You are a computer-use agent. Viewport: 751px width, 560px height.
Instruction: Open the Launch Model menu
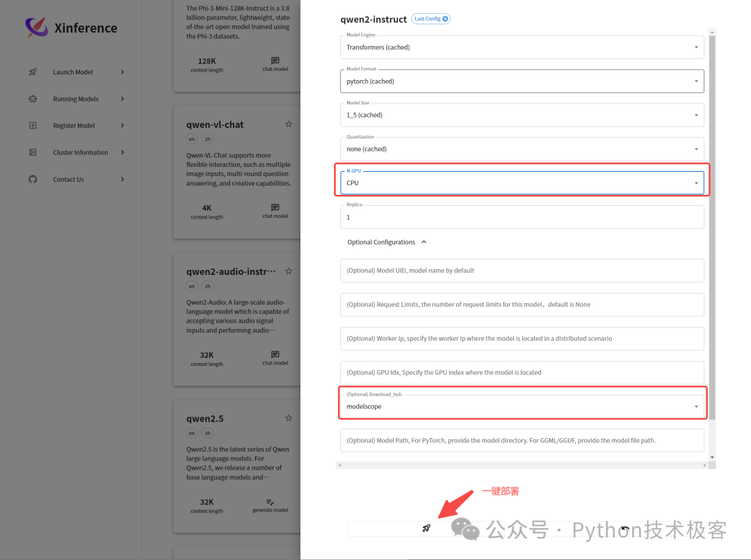click(x=76, y=72)
